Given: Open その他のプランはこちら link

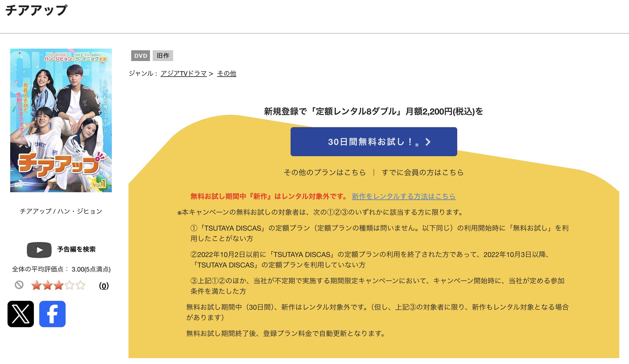Looking at the screenshot, I should pyautogui.click(x=325, y=172).
